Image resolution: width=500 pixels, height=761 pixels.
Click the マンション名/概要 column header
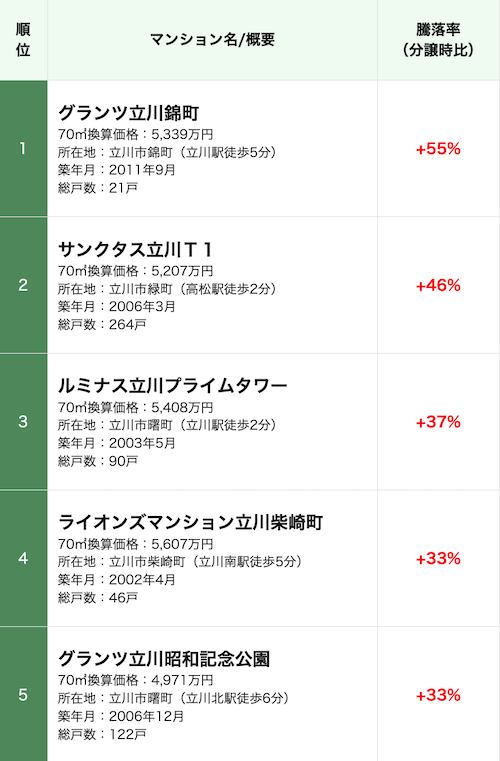pyautogui.click(x=213, y=40)
